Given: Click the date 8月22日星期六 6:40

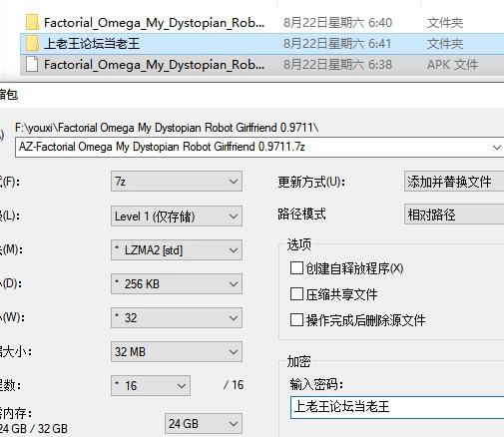Looking at the screenshot, I should pyautogui.click(x=337, y=23).
